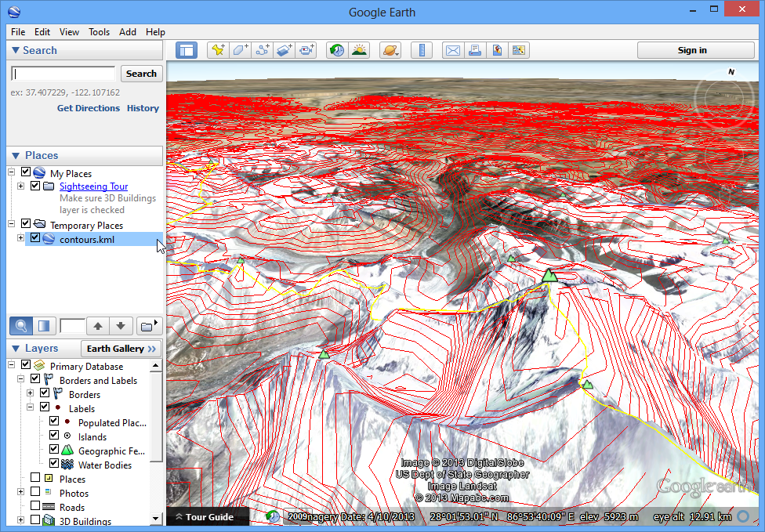Hide the sidebar using the toolbar button

point(187,50)
